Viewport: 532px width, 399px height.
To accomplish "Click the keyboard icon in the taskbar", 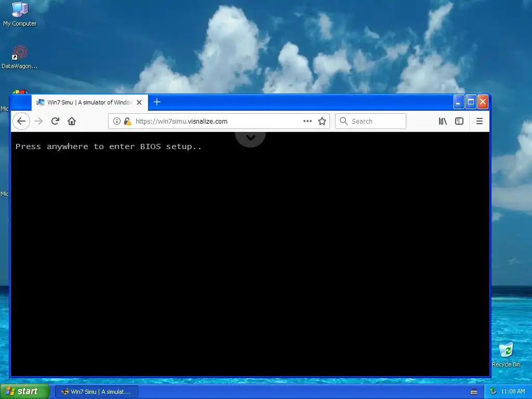I will [x=474, y=392].
